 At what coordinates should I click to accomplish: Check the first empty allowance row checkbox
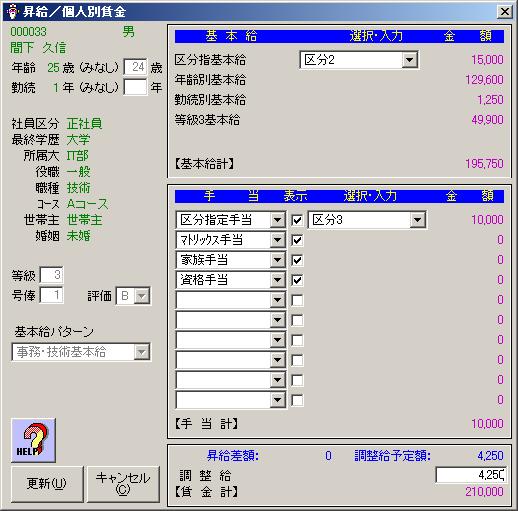(297, 300)
